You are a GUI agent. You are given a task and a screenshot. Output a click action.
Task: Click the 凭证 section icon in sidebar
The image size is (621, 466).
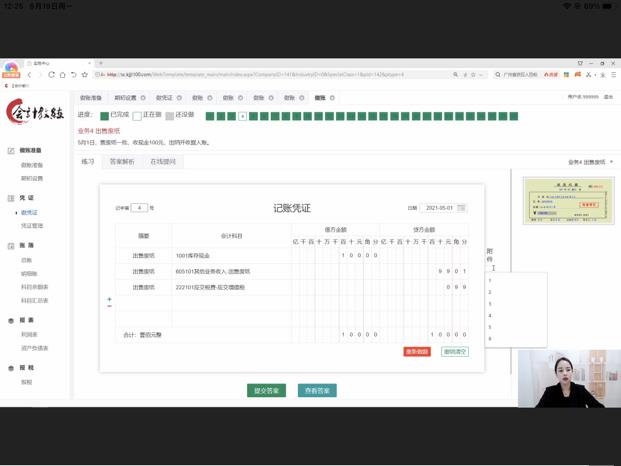coord(11,199)
